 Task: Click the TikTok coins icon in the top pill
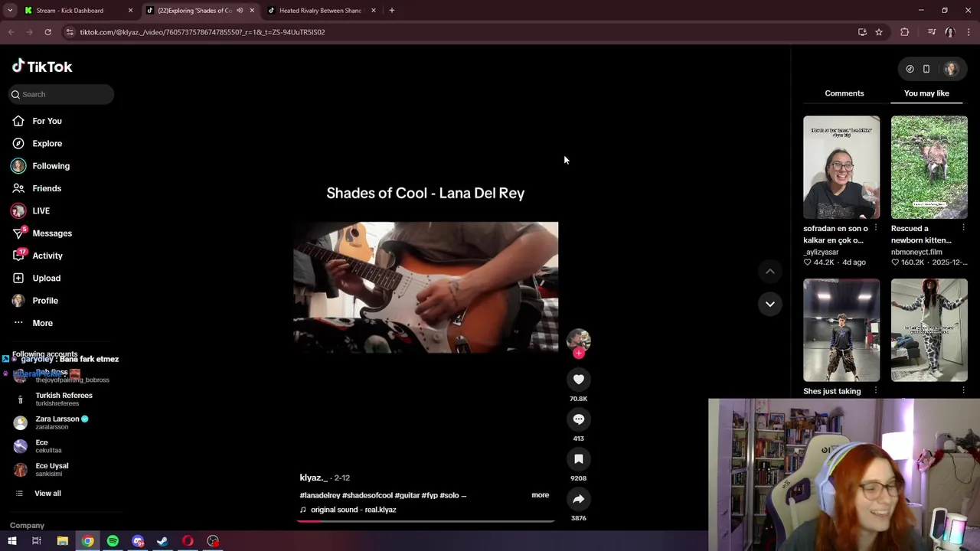tap(910, 69)
